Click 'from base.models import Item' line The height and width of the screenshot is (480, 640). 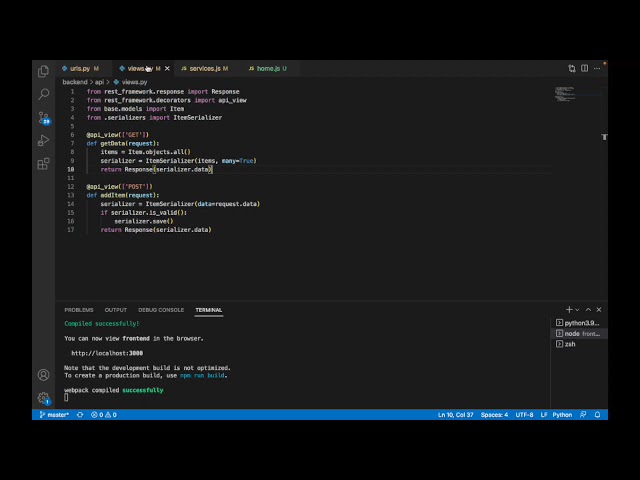[135, 109]
